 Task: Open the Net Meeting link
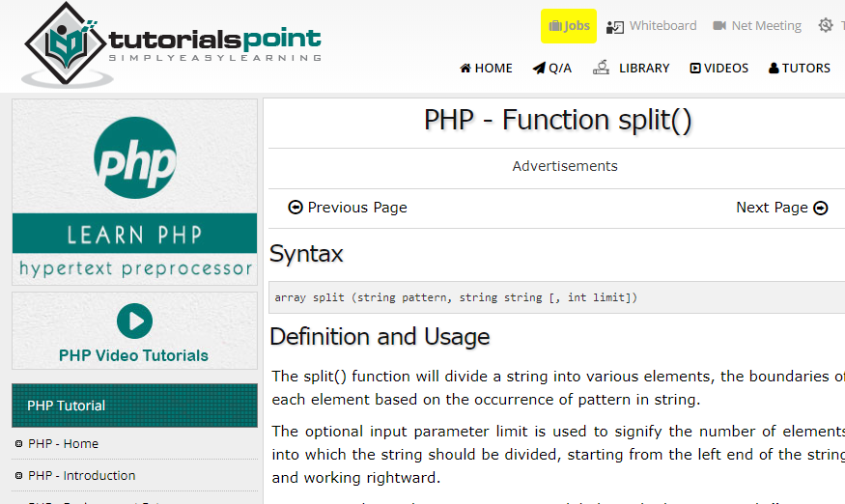767,26
